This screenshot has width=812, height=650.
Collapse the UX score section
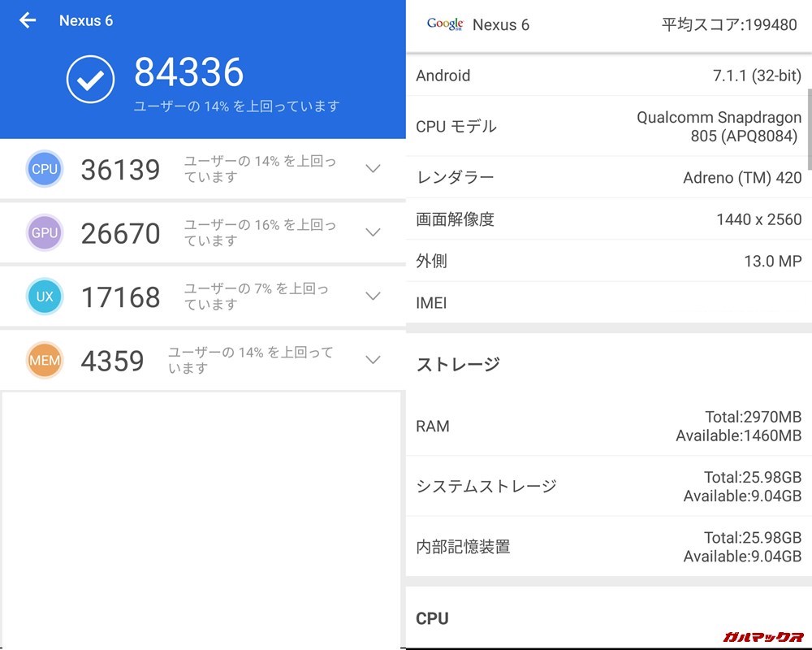tap(373, 297)
